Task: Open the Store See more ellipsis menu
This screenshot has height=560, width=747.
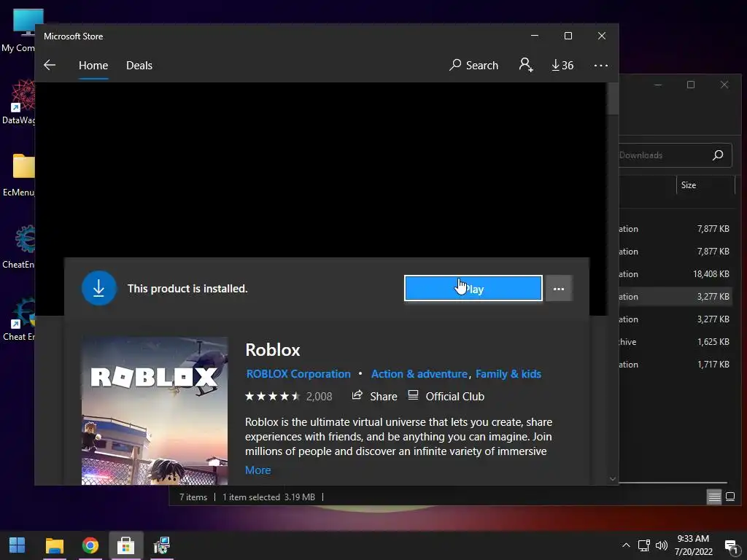Action: [601, 65]
